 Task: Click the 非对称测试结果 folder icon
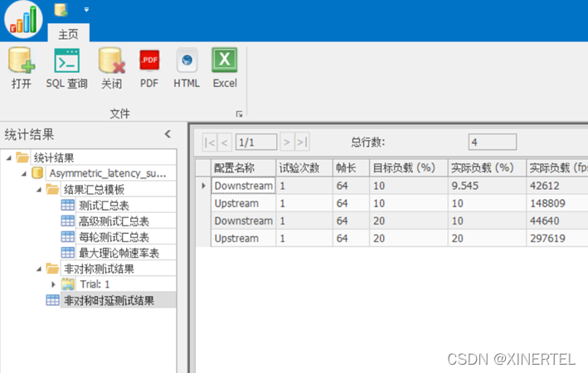52,269
